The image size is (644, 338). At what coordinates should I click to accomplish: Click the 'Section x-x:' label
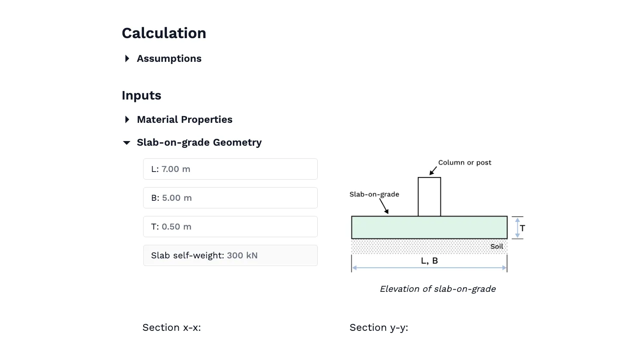(172, 327)
